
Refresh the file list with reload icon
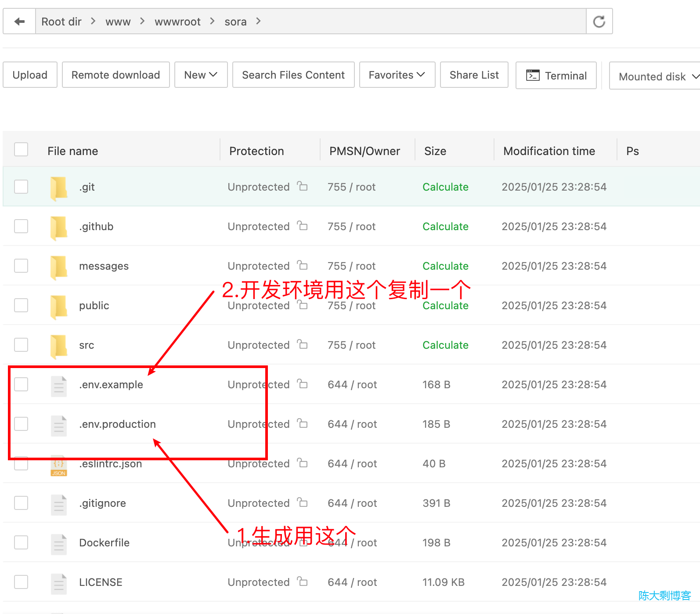(599, 22)
